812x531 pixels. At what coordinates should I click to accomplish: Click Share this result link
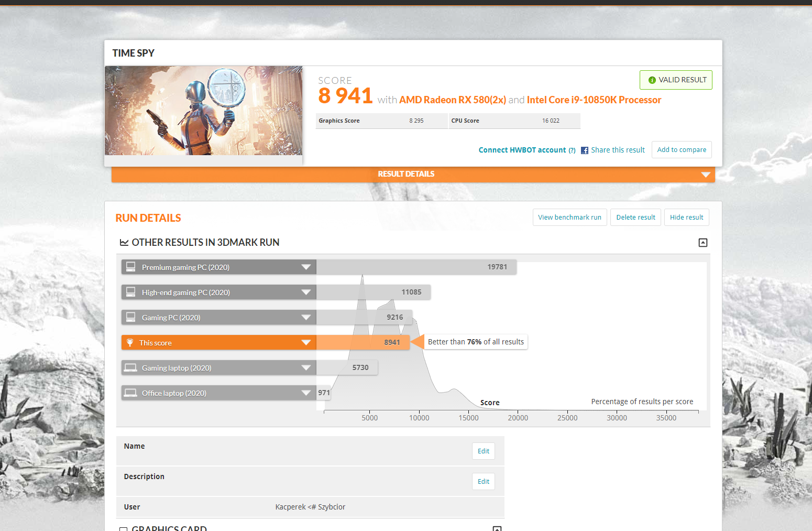click(618, 150)
